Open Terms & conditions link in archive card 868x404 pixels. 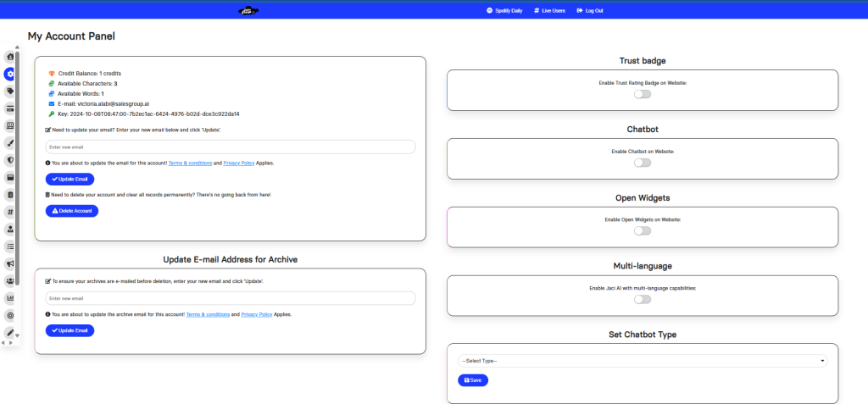(208, 314)
